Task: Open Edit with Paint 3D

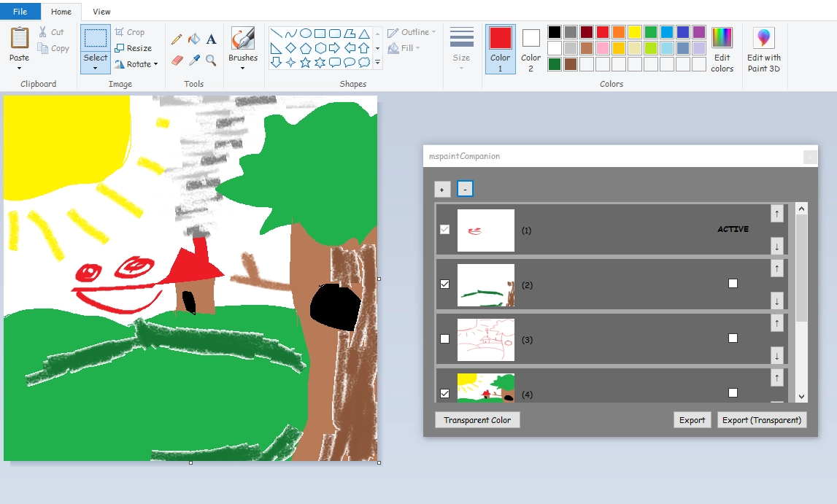Action: [764, 50]
